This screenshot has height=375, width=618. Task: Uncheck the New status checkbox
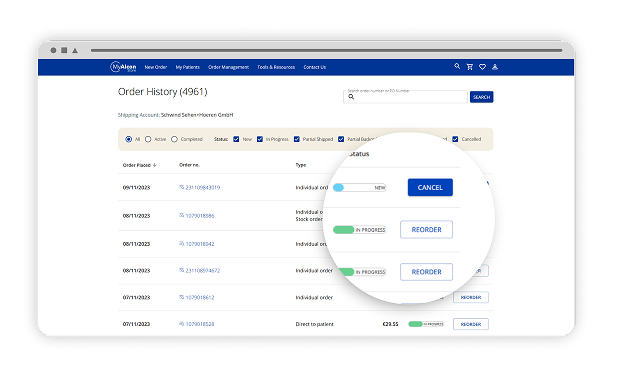click(236, 139)
